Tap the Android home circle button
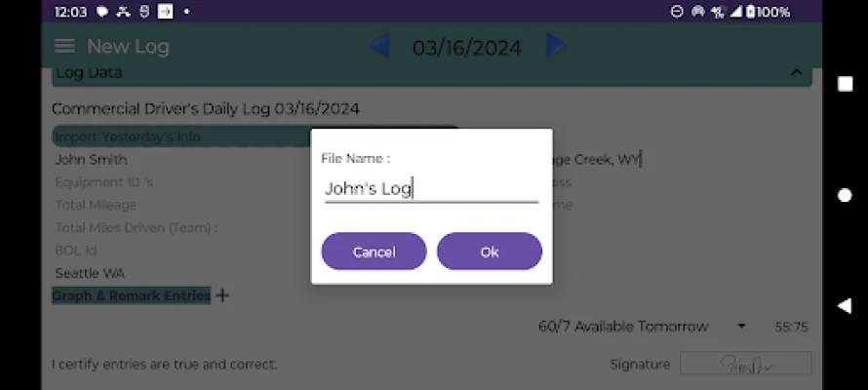Image resolution: width=868 pixels, height=390 pixels. [x=845, y=195]
